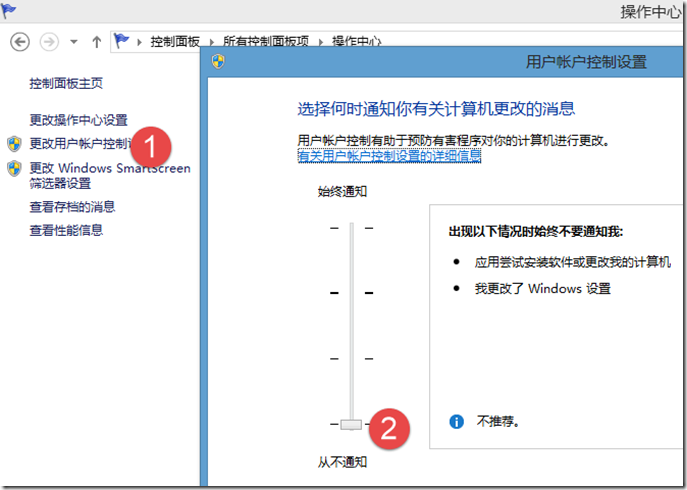Click the 我更改了 Windows 设置 bullet text

[543, 288]
